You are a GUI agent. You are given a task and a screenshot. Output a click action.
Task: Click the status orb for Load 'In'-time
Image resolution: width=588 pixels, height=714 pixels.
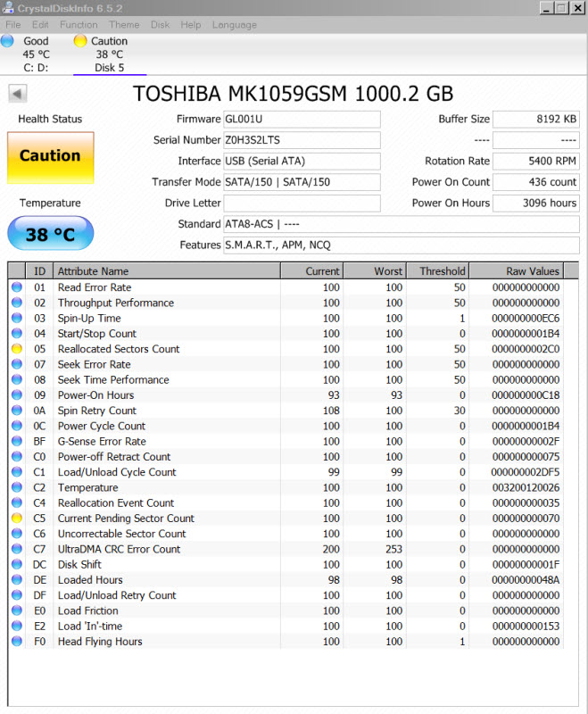click(x=17, y=626)
